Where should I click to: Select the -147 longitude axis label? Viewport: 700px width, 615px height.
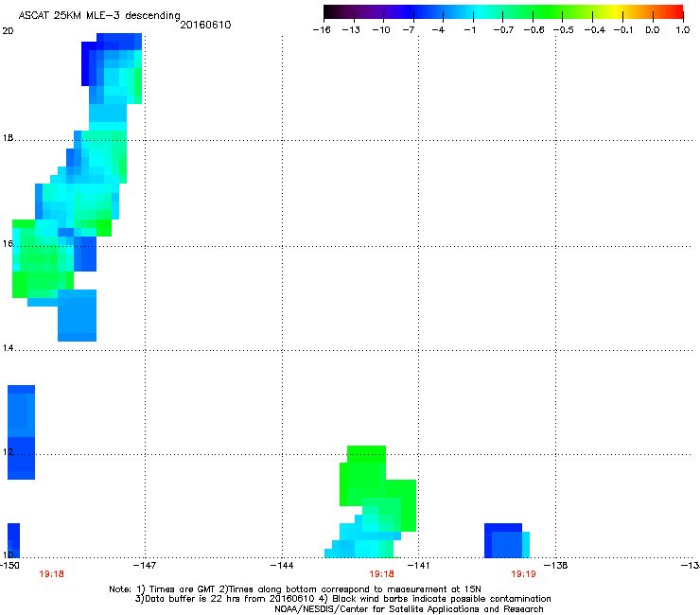click(145, 566)
